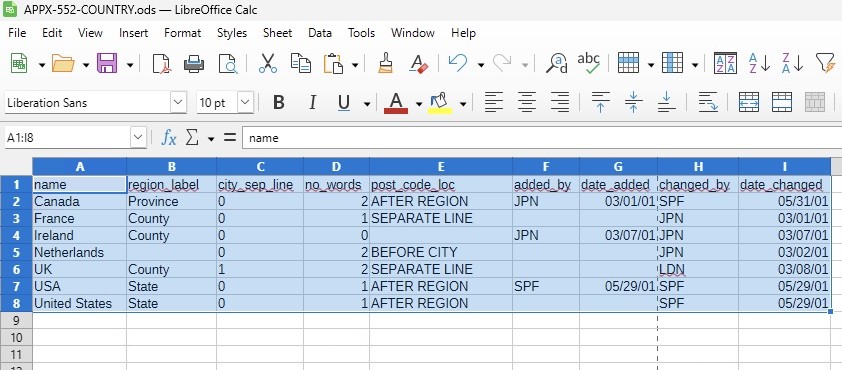Sort ascending A to Z

pos(759,64)
